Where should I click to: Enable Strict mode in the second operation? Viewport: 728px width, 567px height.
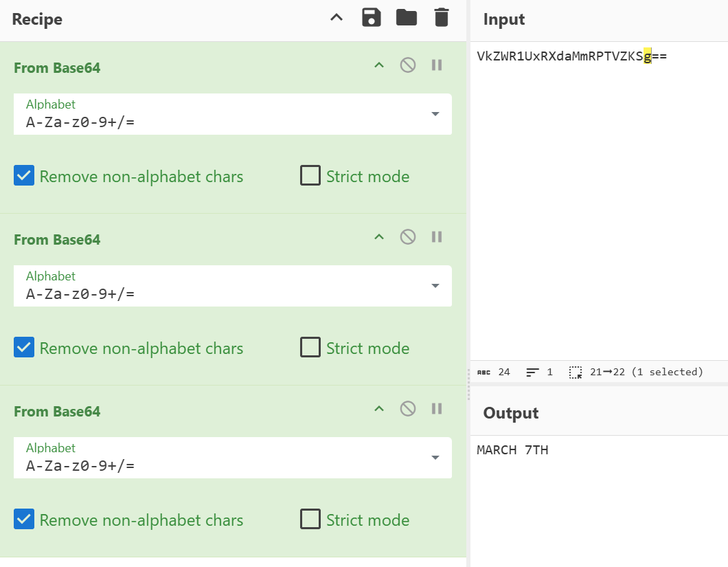(310, 348)
